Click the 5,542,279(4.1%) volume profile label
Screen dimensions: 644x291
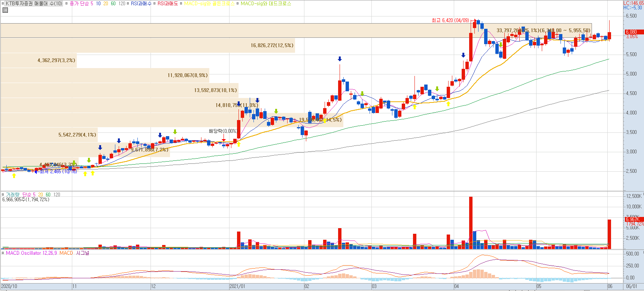tap(77, 135)
